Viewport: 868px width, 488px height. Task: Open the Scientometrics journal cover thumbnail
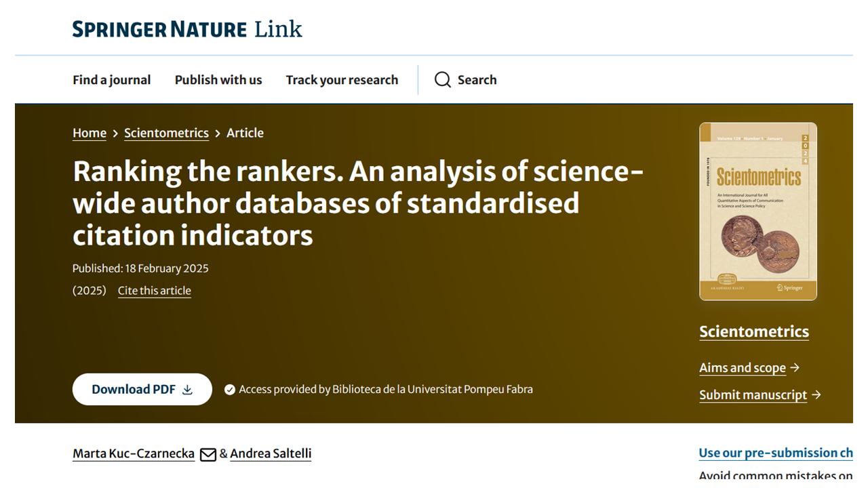point(758,211)
